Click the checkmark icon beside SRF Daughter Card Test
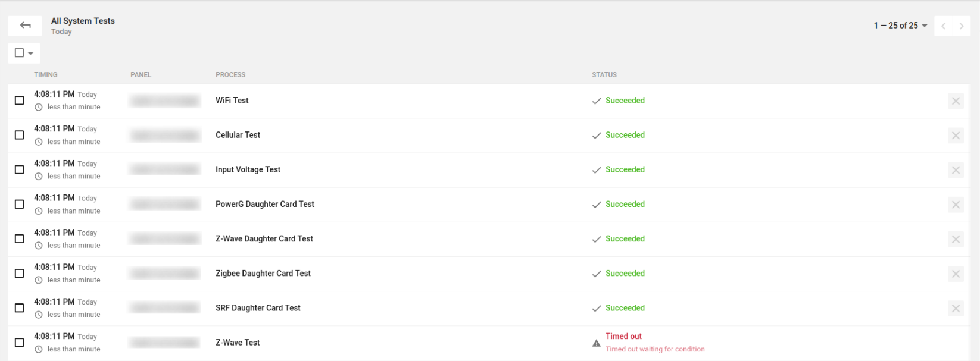Viewport: 980px width, 361px height. (x=597, y=308)
